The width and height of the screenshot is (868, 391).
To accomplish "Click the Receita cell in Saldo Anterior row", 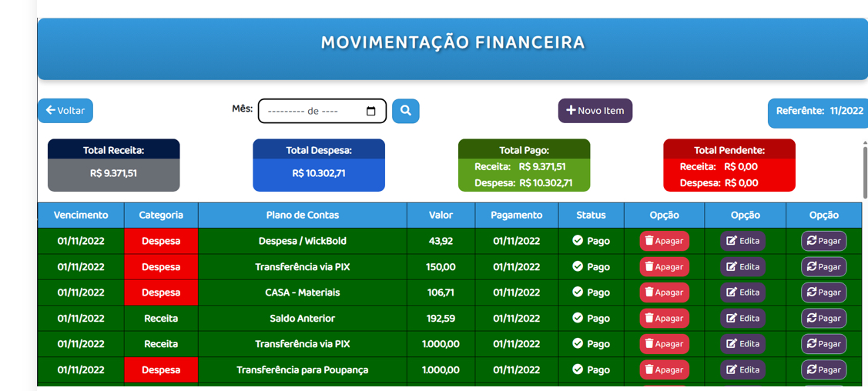I will click(161, 319).
